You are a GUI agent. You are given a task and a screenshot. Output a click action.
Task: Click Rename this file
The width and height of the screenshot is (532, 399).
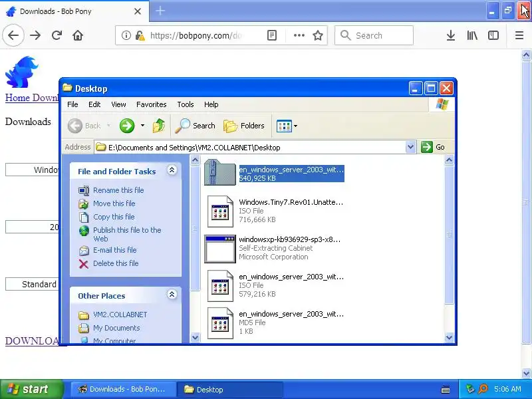pyautogui.click(x=118, y=190)
